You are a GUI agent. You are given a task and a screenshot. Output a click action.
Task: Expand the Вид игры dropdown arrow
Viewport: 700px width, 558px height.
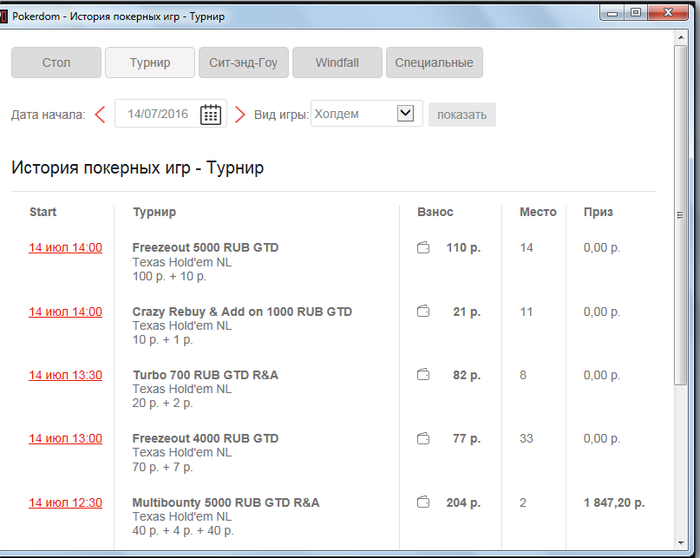point(405,113)
